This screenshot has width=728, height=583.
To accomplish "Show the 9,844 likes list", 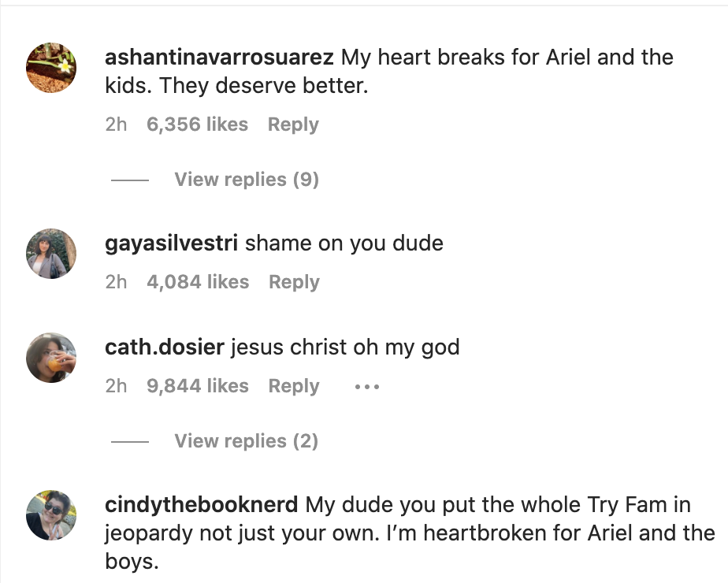I will coord(198,386).
